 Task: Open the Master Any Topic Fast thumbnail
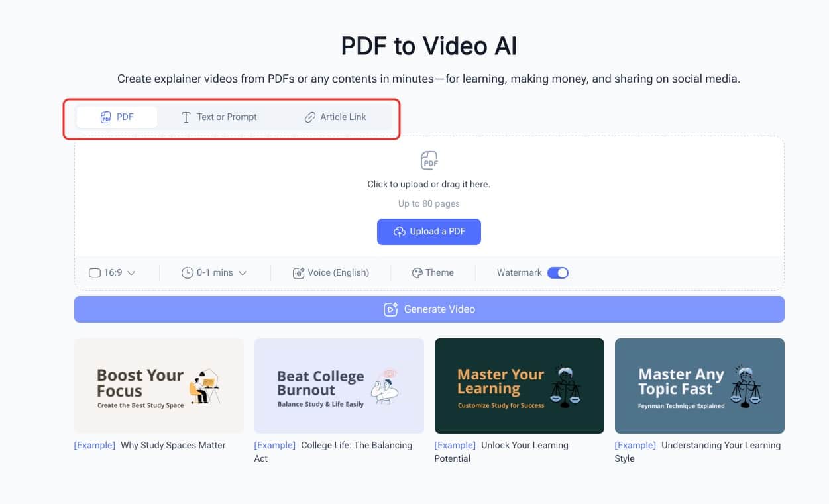(700, 386)
